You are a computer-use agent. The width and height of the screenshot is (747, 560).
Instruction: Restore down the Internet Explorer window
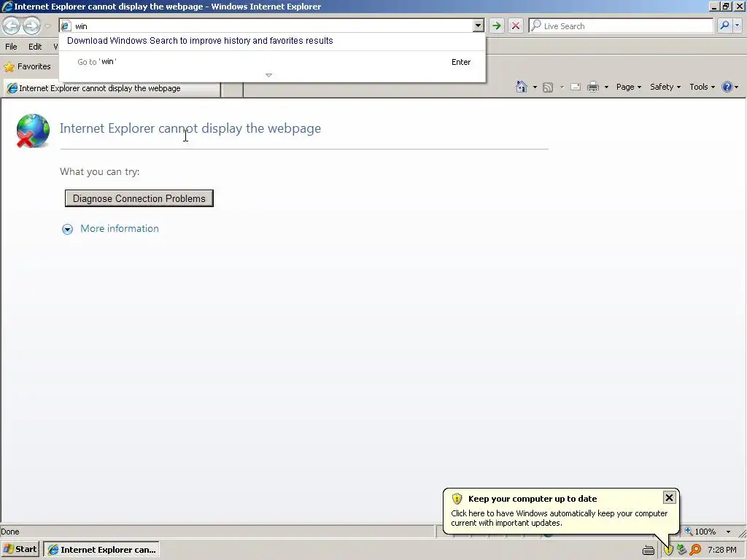[x=726, y=6]
